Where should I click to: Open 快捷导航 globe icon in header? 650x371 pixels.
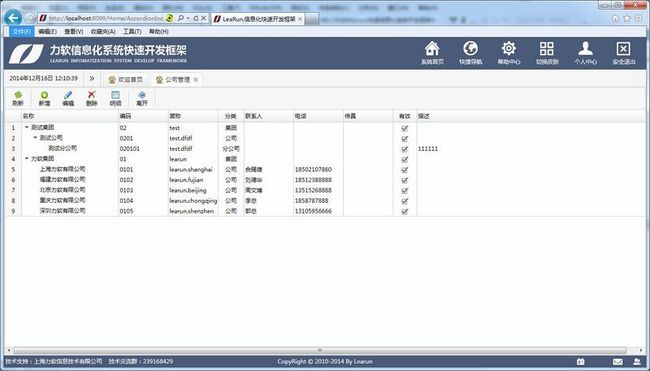[471, 48]
